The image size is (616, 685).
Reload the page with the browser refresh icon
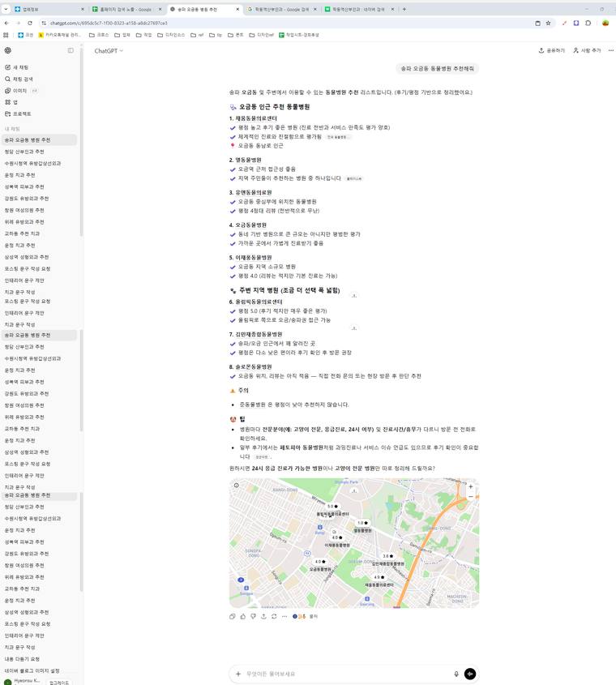[30, 24]
